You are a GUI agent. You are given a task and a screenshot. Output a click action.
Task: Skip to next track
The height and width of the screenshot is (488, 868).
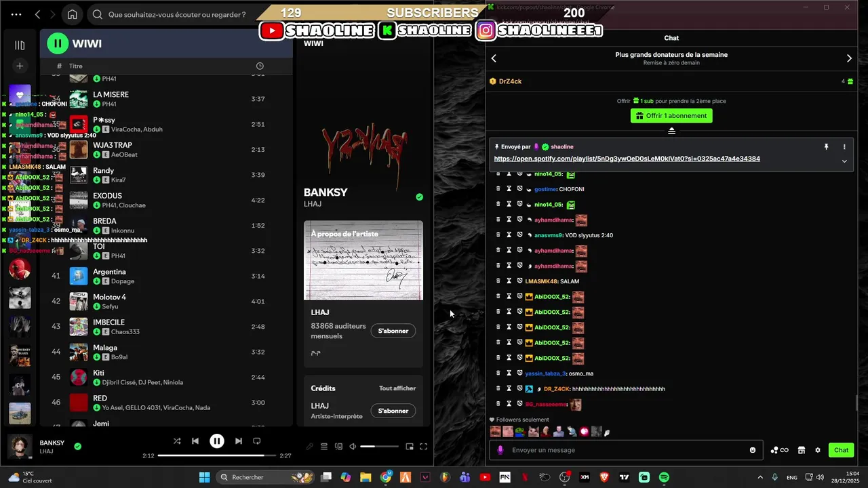coord(239,441)
